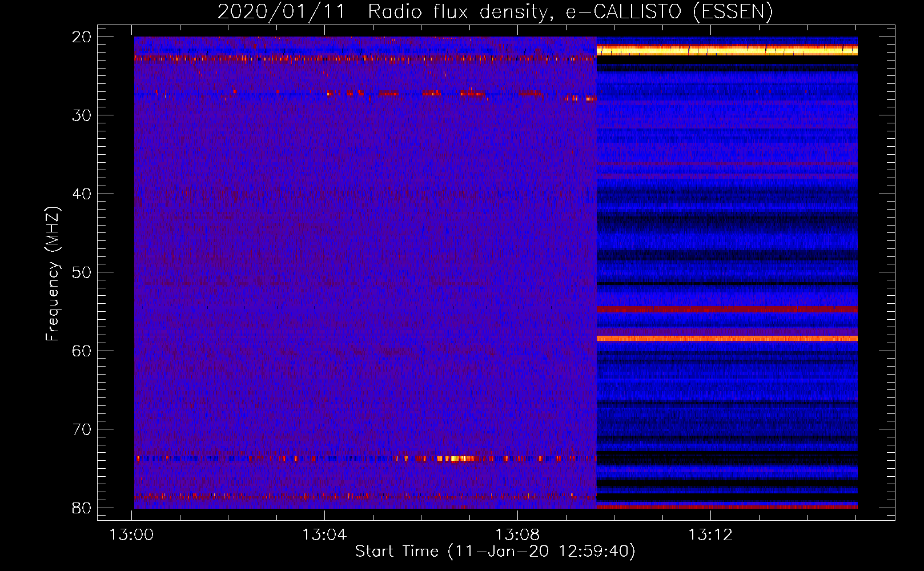This screenshot has height=571, width=924.
Task: Click the orange band near 58 MHz
Action: [727, 339]
